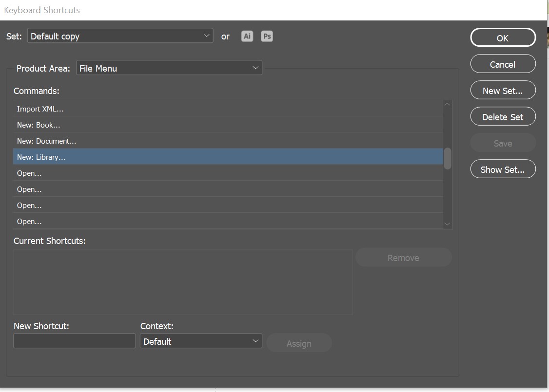Click inside the New Shortcut input field
This screenshot has height=392, width=549.
coord(74,340)
